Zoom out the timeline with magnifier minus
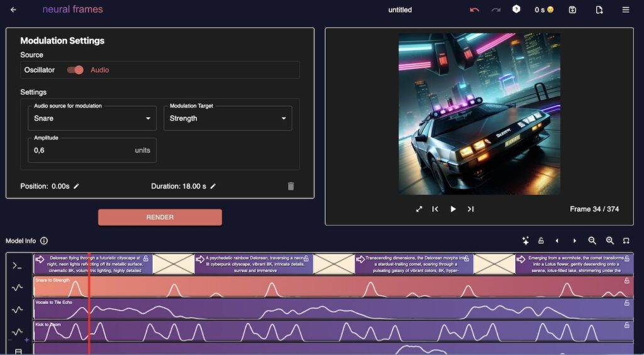This screenshot has width=644, height=355. pyautogui.click(x=592, y=241)
